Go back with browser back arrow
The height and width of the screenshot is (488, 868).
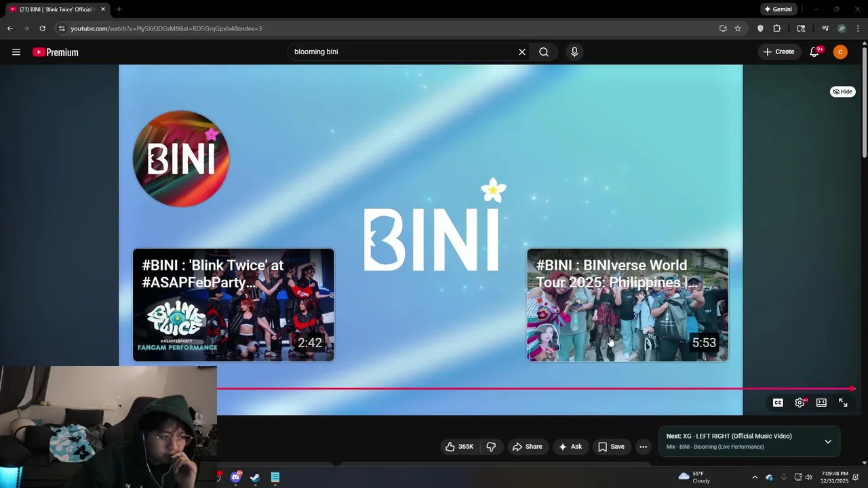coord(10,28)
